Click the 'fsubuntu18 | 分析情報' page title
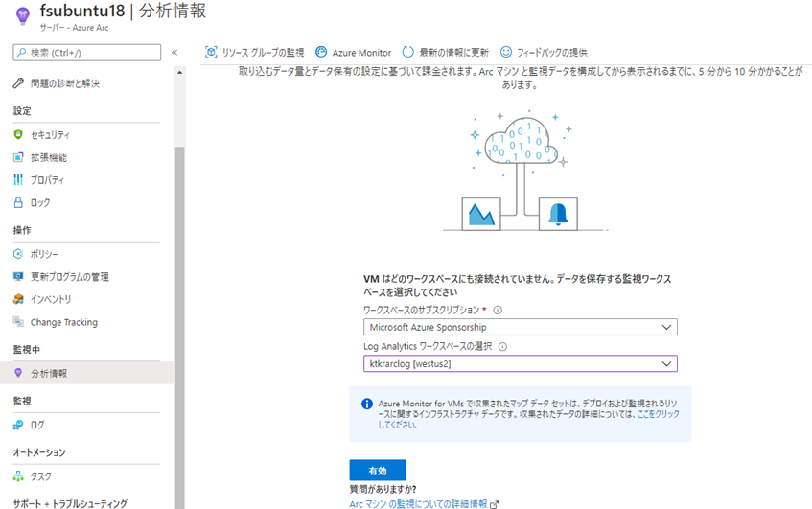This screenshot has width=812, height=509. point(124,11)
